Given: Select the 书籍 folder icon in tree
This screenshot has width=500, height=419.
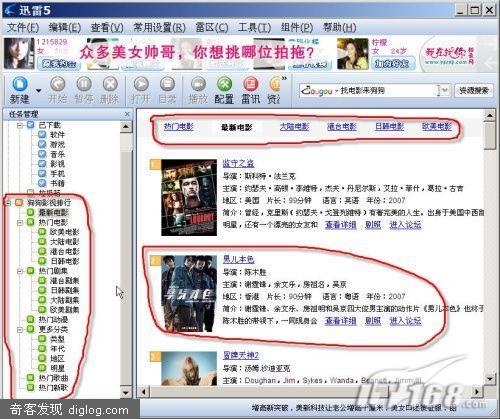Looking at the screenshot, I should click(x=42, y=183).
